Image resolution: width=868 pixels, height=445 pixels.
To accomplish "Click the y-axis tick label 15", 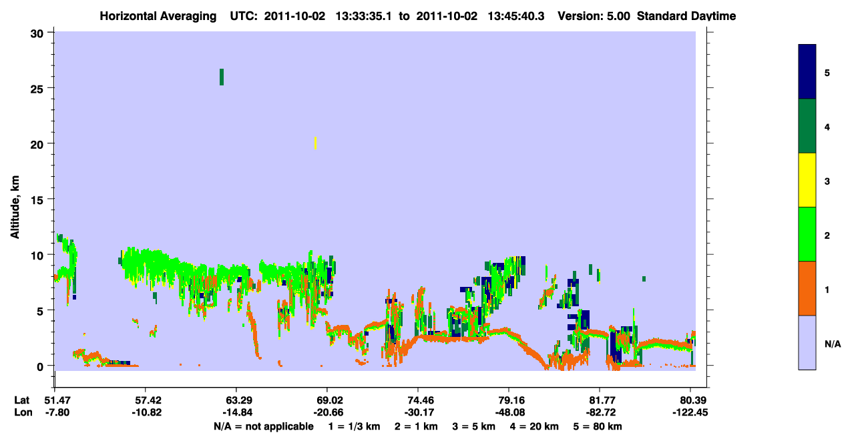I will click(x=38, y=199).
